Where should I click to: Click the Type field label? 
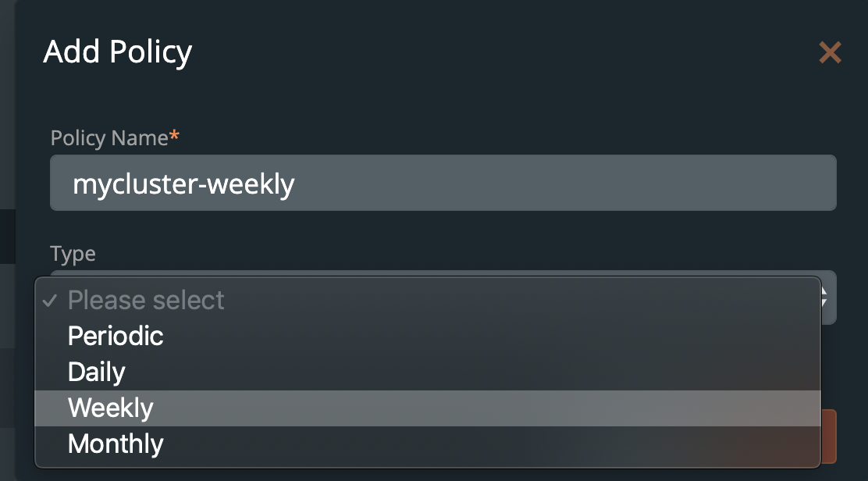tap(73, 254)
